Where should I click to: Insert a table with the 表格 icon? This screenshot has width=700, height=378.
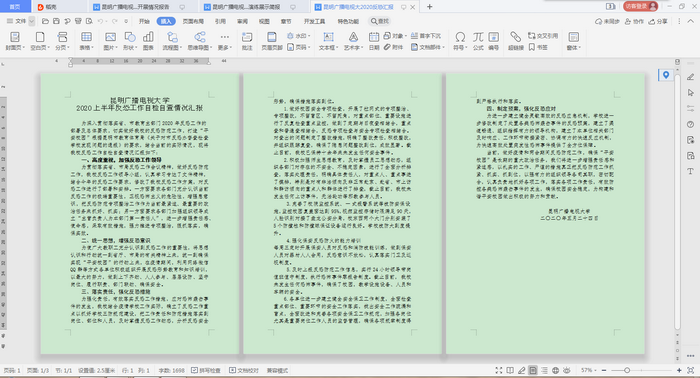click(86, 41)
